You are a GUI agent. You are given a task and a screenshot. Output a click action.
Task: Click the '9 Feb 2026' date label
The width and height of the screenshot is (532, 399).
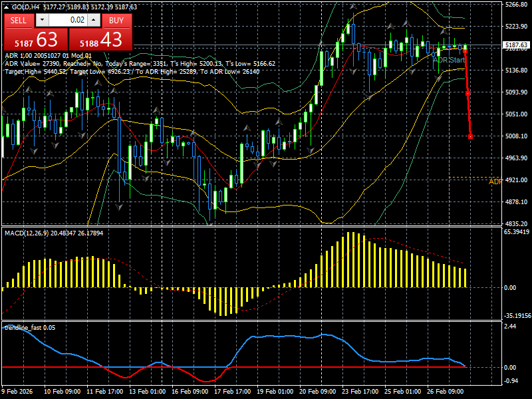[x=17, y=391]
